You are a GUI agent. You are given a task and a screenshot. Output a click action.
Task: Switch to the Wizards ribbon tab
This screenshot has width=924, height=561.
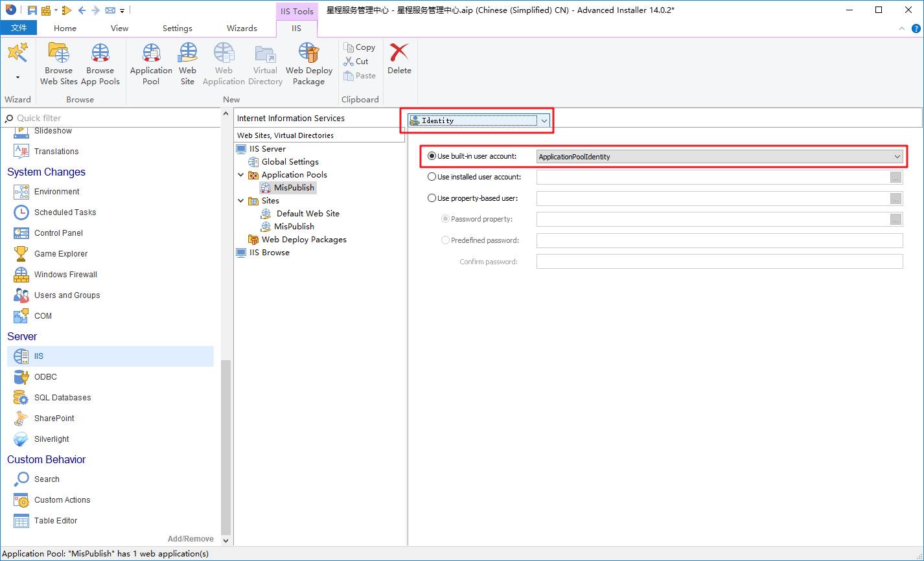(x=242, y=29)
